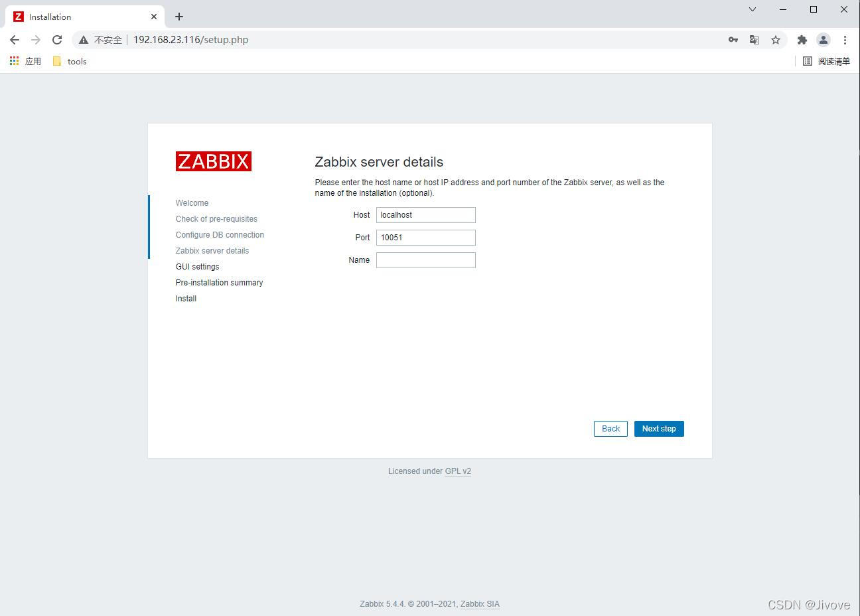The image size is (860, 616).
Task: Click the ZABBIX logo
Action: [214, 161]
